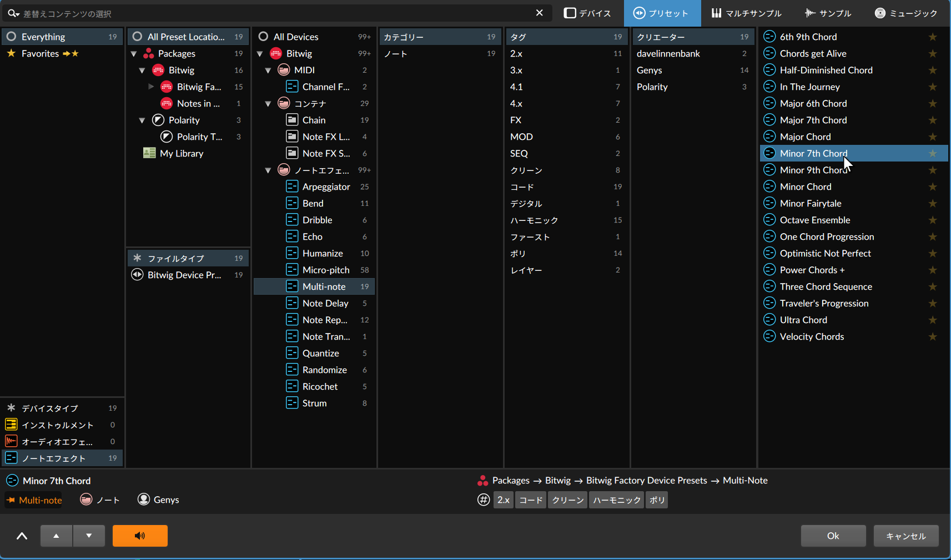
Task: Switch to the マルチサンプル tab
Action: (747, 13)
